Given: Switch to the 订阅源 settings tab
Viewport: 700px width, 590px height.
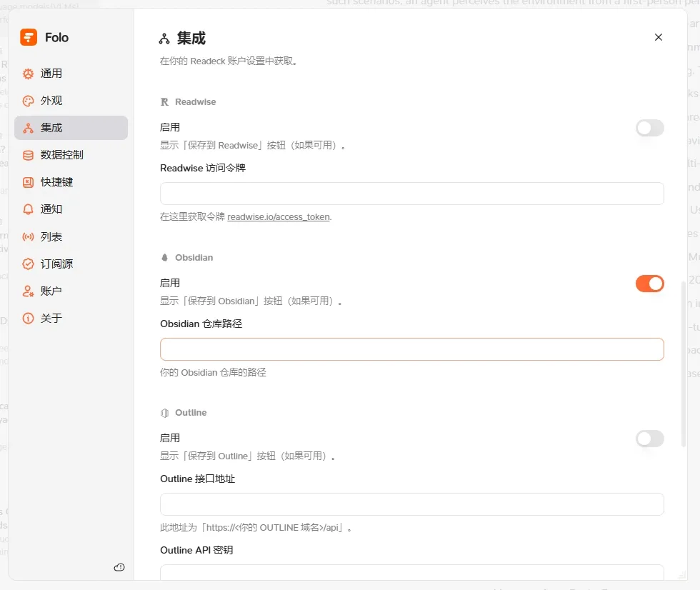Looking at the screenshot, I should pos(71,264).
